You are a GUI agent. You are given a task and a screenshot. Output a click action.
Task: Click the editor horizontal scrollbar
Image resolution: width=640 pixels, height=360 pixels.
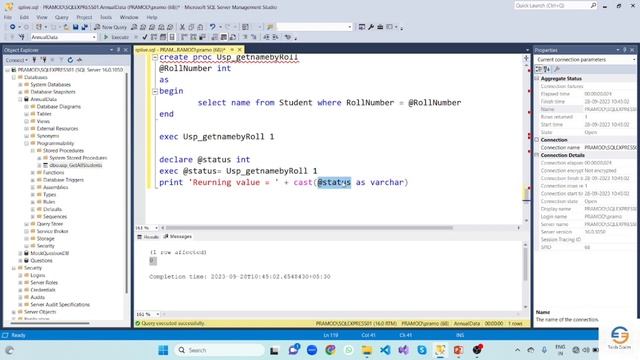coord(309,228)
